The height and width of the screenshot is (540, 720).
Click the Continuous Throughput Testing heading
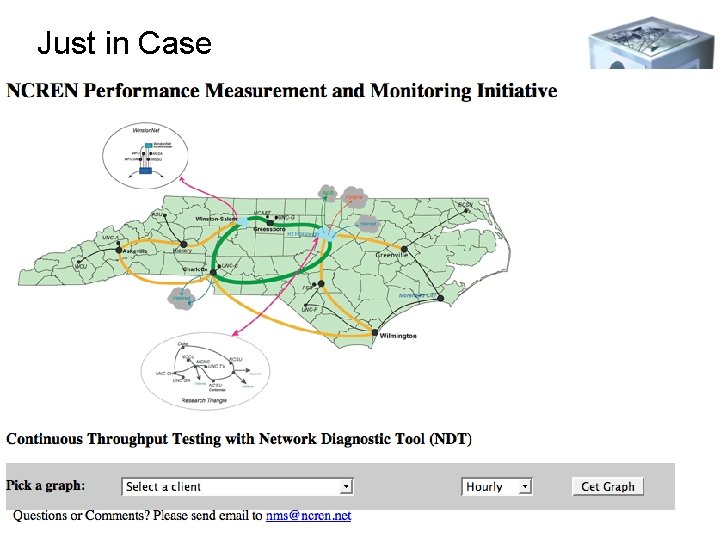point(239,439)
